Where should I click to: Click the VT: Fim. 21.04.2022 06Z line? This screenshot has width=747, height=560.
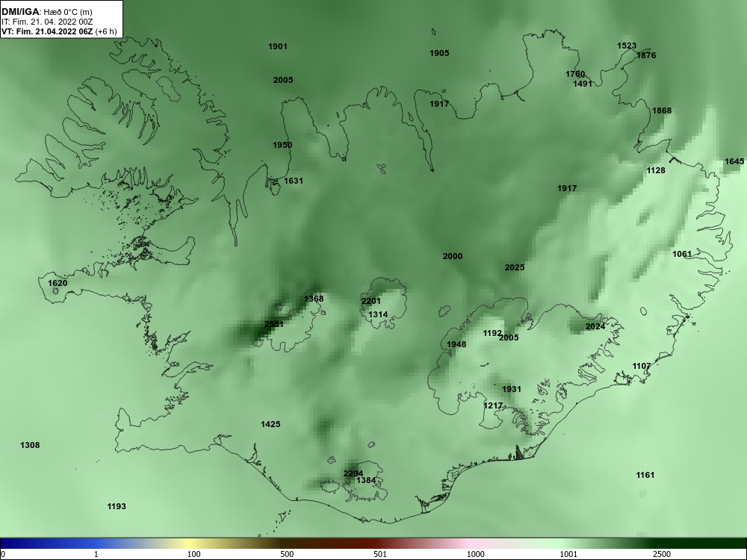(48, 31)
